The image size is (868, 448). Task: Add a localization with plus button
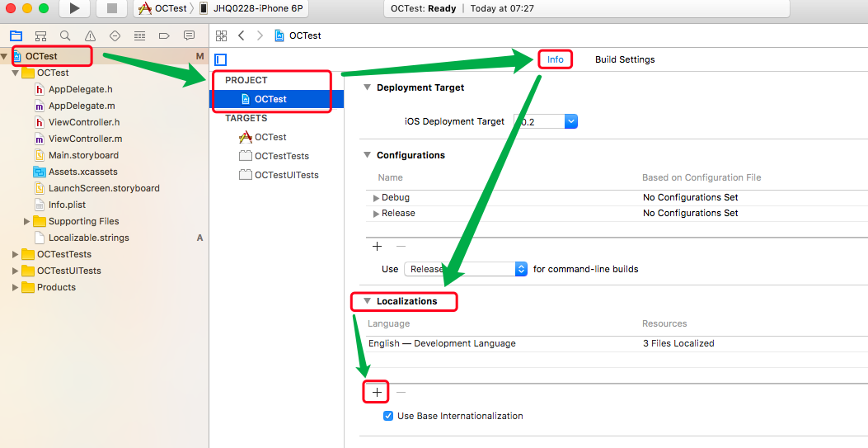(377, 392)
